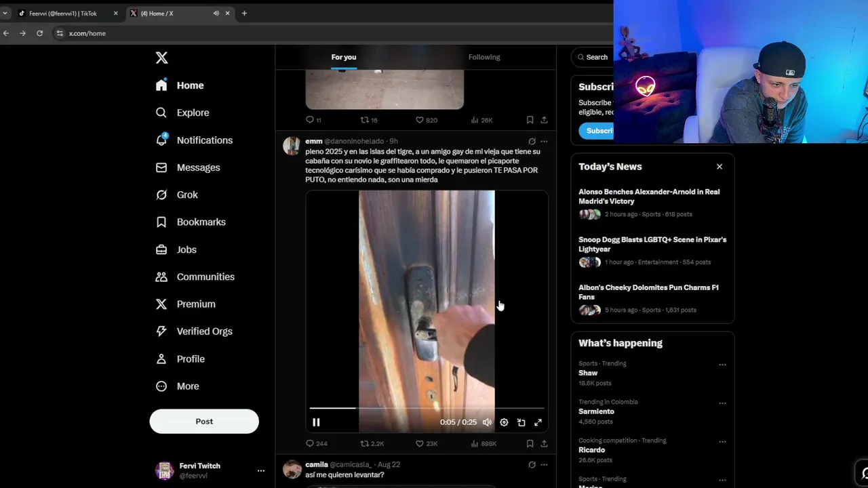Open the More sidebar menu

point(178,386)
